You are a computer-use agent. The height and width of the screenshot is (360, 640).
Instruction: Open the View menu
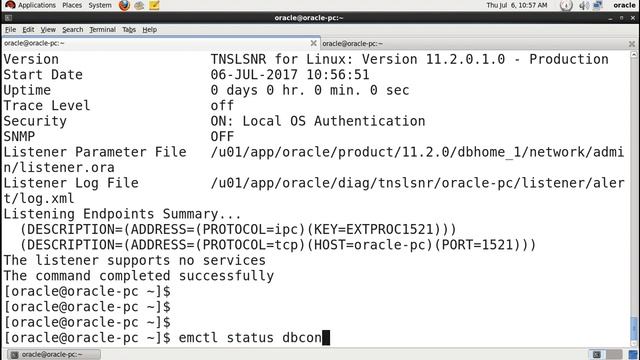(48, 29)
